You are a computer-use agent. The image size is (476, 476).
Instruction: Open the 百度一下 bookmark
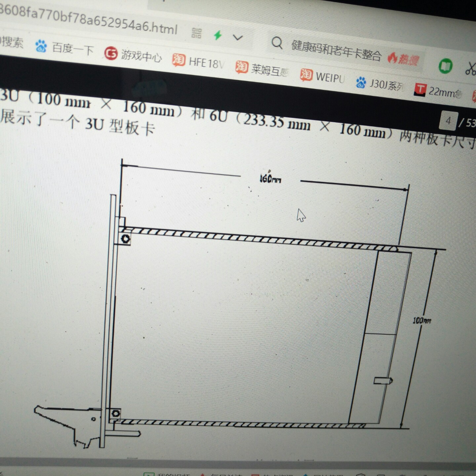(65, 48)
